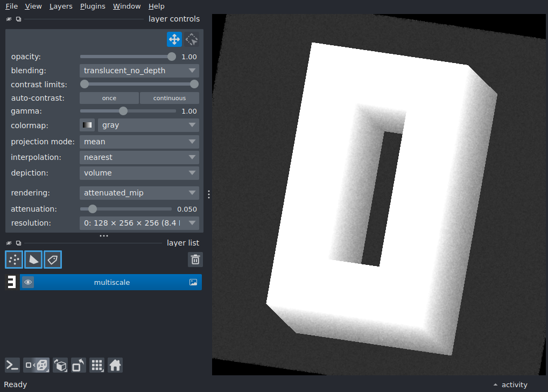Hide the layer list dock (eye icon)

coord(9,243)
